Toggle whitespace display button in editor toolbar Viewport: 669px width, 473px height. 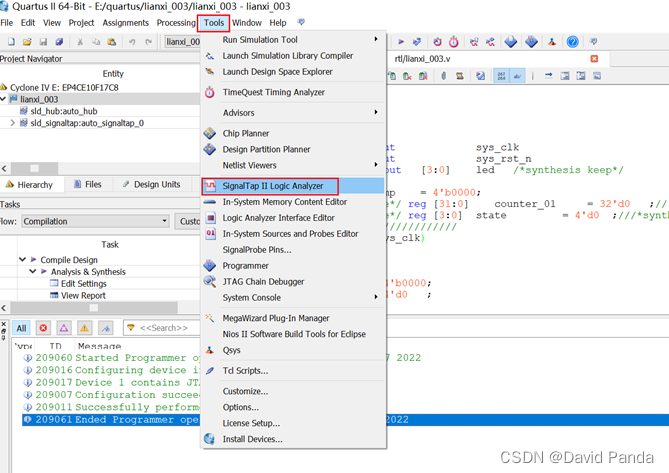[x=517, y=76]
